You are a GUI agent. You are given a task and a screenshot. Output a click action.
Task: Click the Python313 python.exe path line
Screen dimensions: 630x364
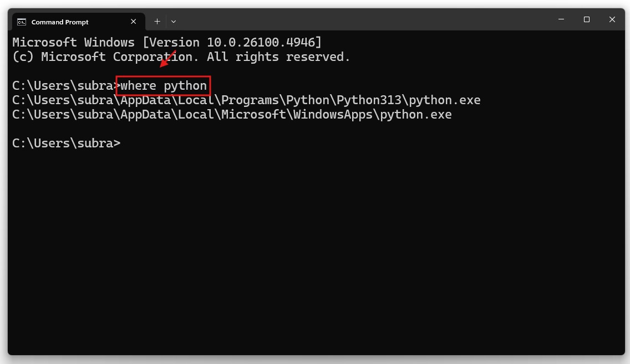coord(246,100)
